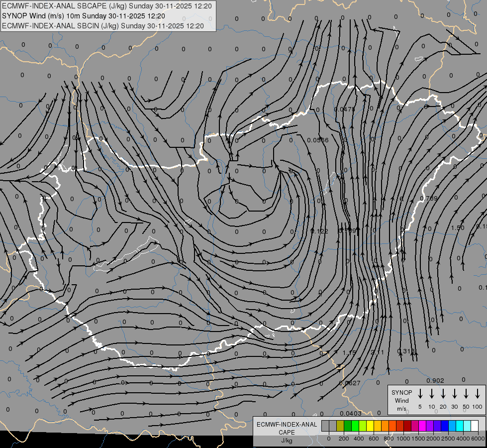Click the SYNOP Wind 10m title line
The width and height of the screenshot is (487, 448).
tap(83, 16)
